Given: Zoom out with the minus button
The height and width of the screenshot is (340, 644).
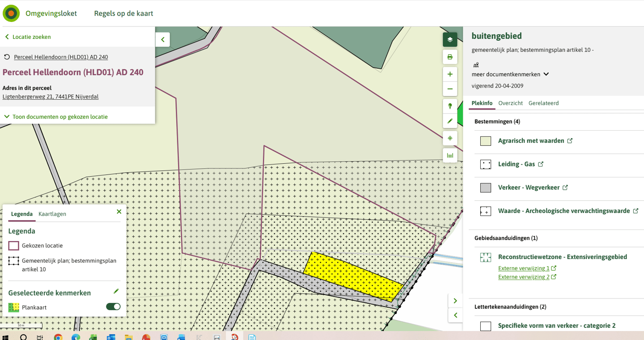Looking at the screenshot, I should (x=450, y=89).
